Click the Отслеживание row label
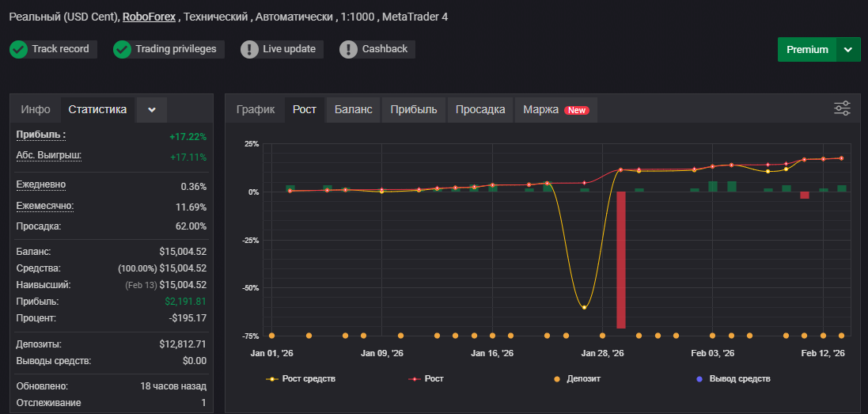Viewport: 868px width, 414px height. click(49, 403)
